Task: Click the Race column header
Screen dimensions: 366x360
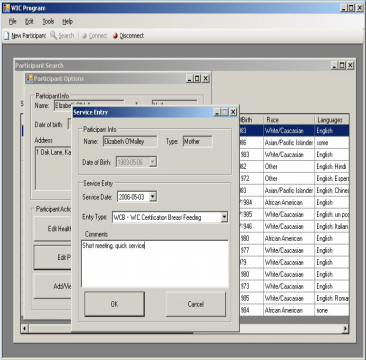Action: coord(289,120)
